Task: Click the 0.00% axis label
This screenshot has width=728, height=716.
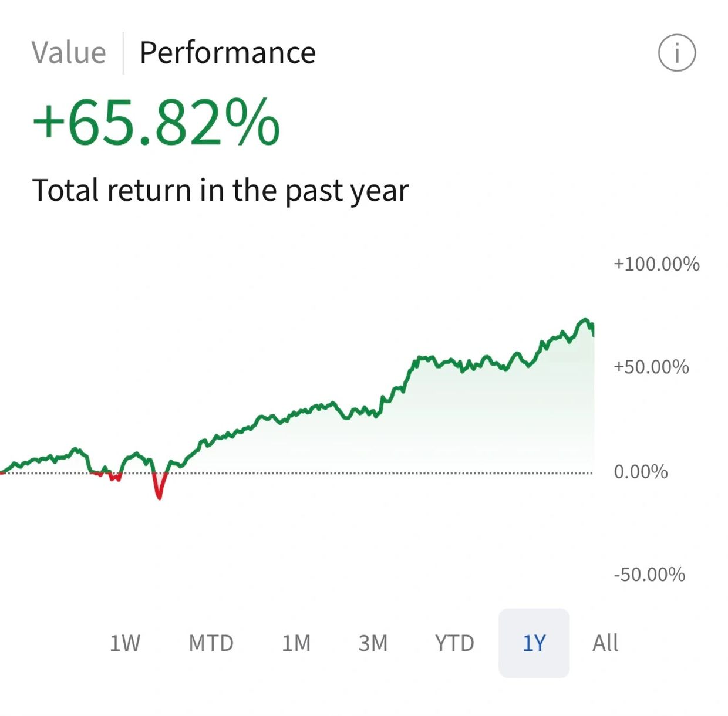Action: pyautogui.click(x=641, y=472)
